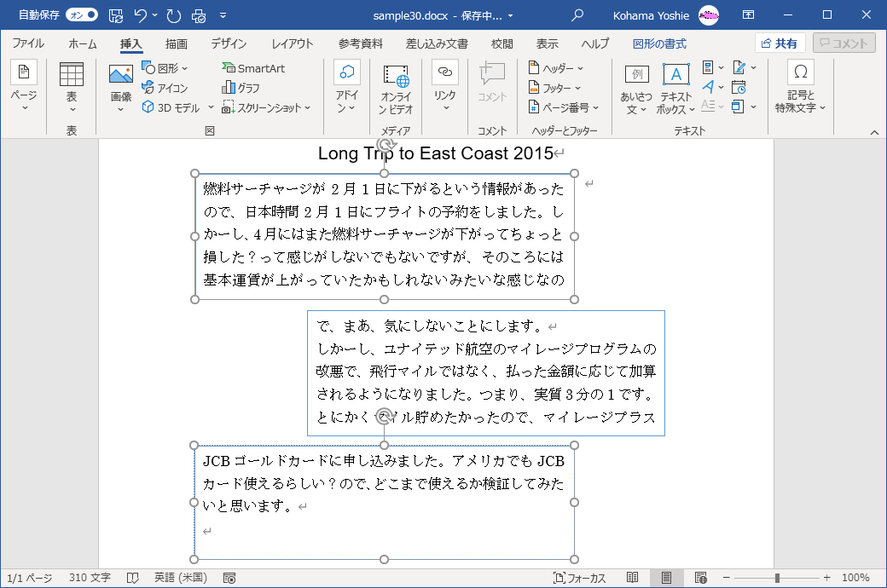Click the Search magnifier icon

(x=577, y=15)
